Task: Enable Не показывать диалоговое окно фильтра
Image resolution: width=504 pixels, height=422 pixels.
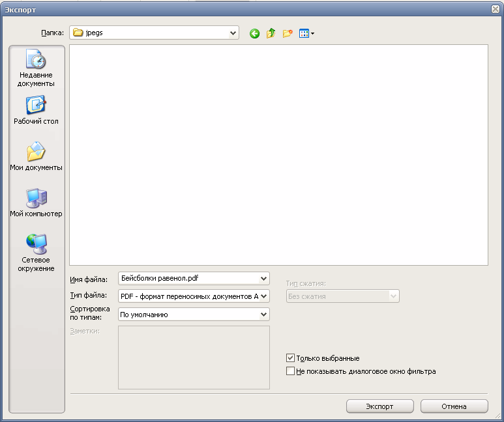Action: point(290,371)
